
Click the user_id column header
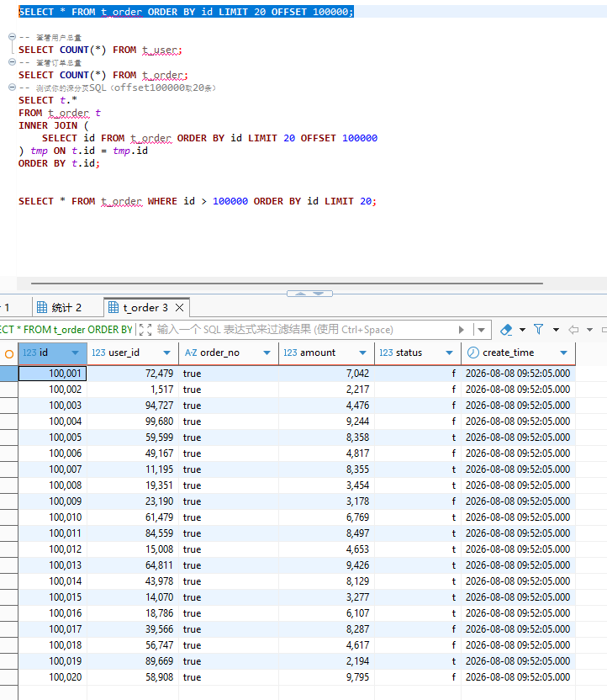pyautogui.click(x=133, y=353)
